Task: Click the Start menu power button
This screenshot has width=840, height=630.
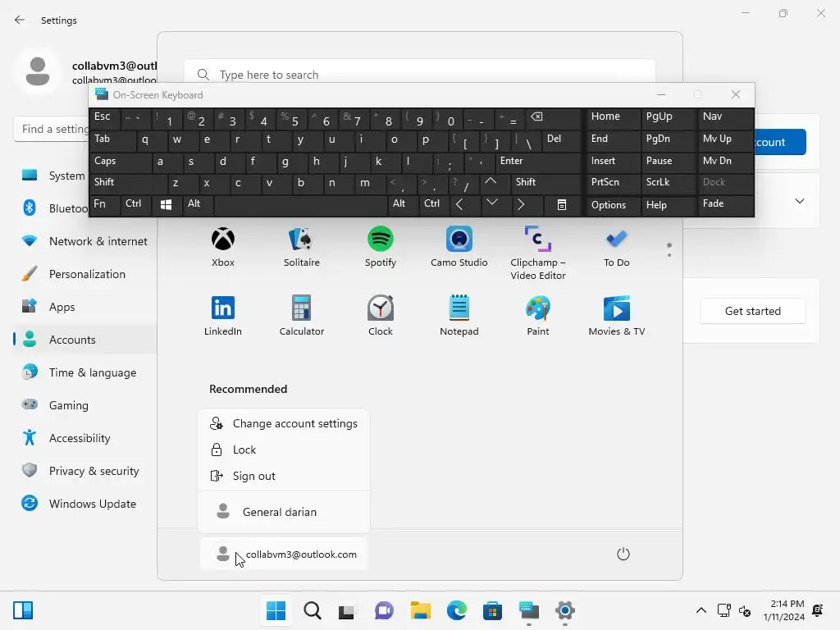Action: coord(623,554)
